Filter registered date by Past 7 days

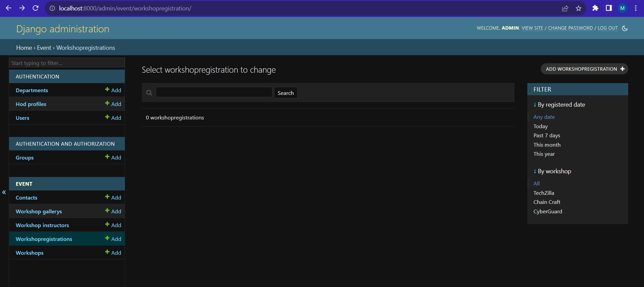546,136
